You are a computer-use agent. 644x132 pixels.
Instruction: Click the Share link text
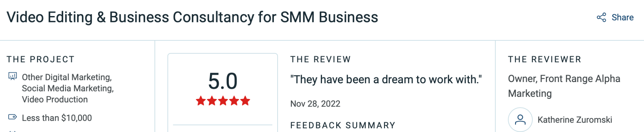(x=622, y=17)
